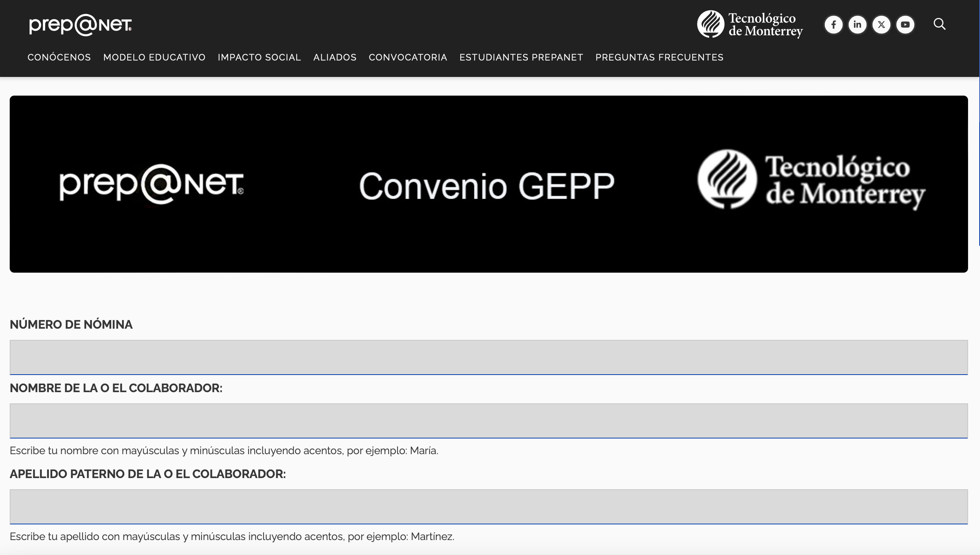Focus the Número de Nómina field
The image size is (980, 555).
tap(489, 357)
